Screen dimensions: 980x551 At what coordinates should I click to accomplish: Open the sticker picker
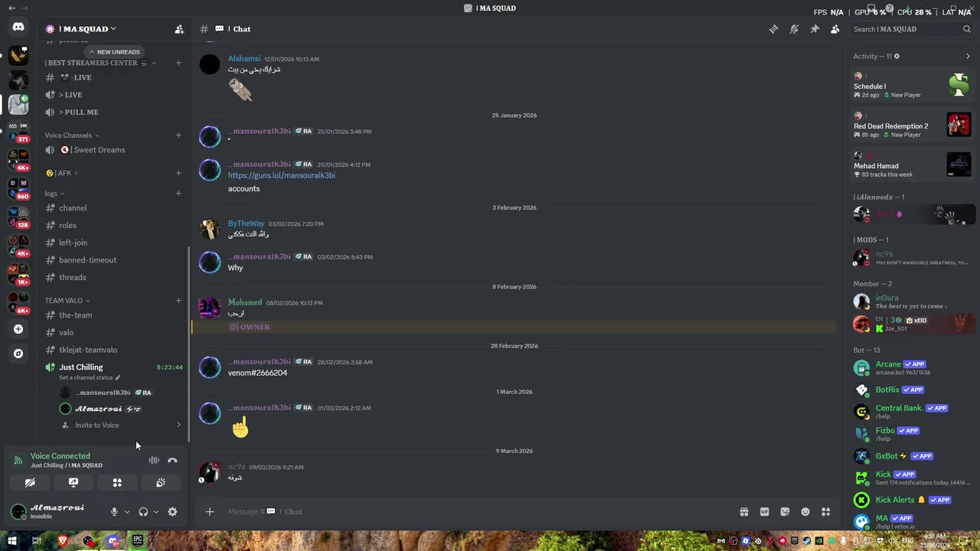(x=785, y=512)
